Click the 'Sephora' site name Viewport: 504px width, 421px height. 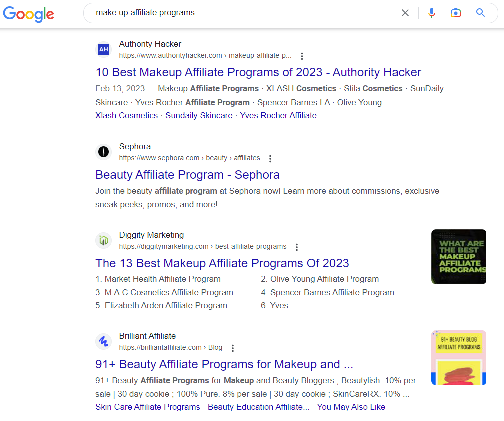(x=135, y=146)
